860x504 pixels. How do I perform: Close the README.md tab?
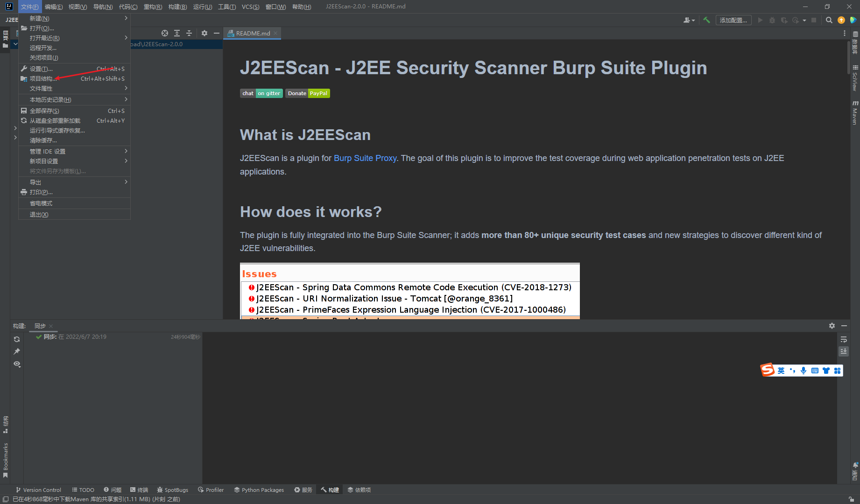pos(275,33)
